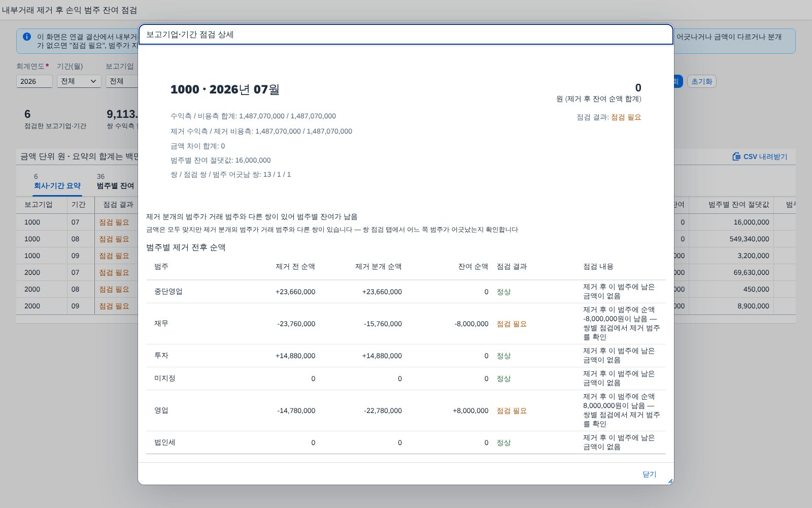Close the dialog with the 닫기 button
This screenshot has height=508, width=812.
(x=649, y=474)
